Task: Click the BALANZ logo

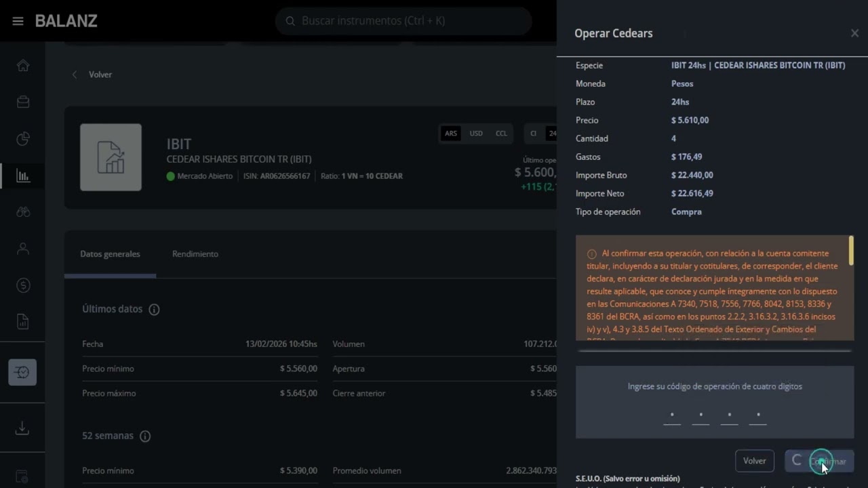Action: (66, 21)
